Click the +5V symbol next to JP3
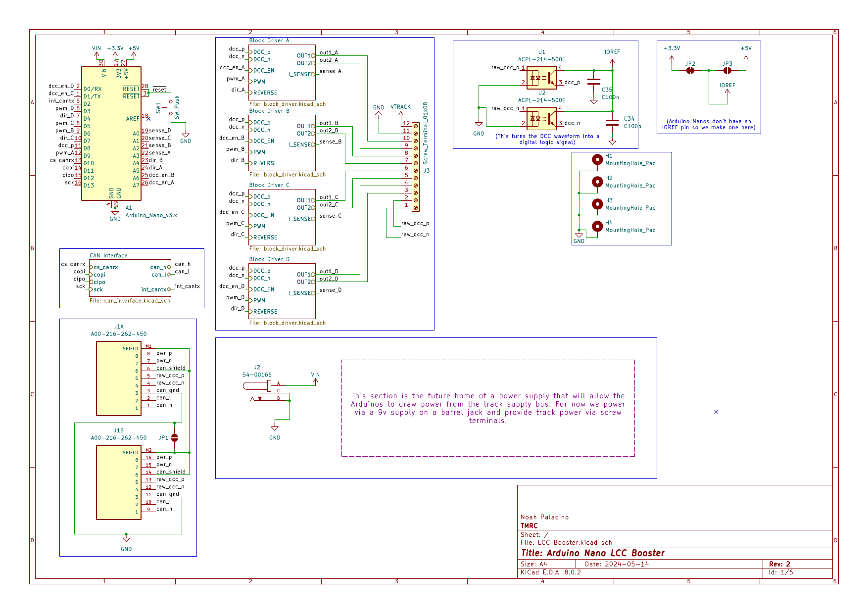This screenshot has height=614, width=868. (746, 53)
